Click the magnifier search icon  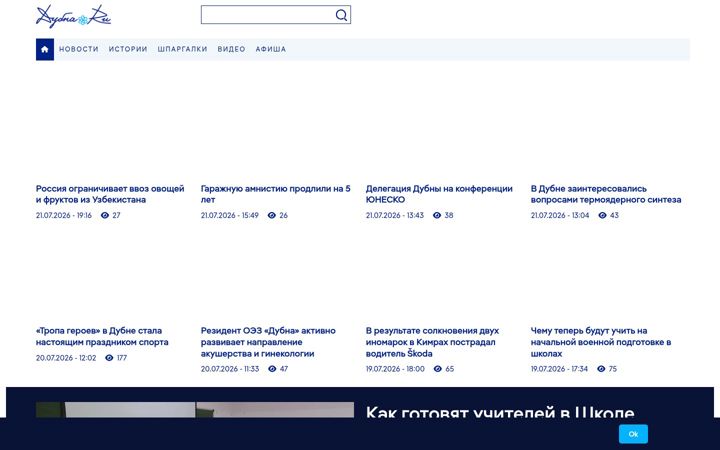click(x=341, y=15)
